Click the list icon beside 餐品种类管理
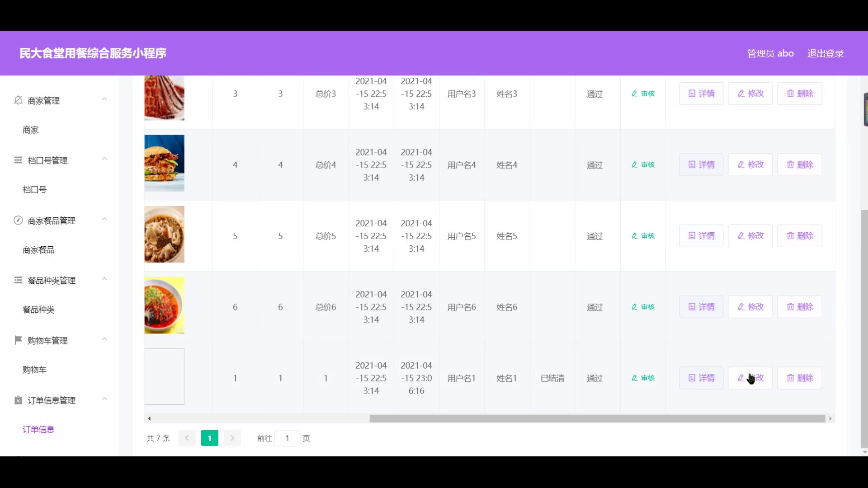868x488 pixels. pyautogui.click(x=18, y=280)
